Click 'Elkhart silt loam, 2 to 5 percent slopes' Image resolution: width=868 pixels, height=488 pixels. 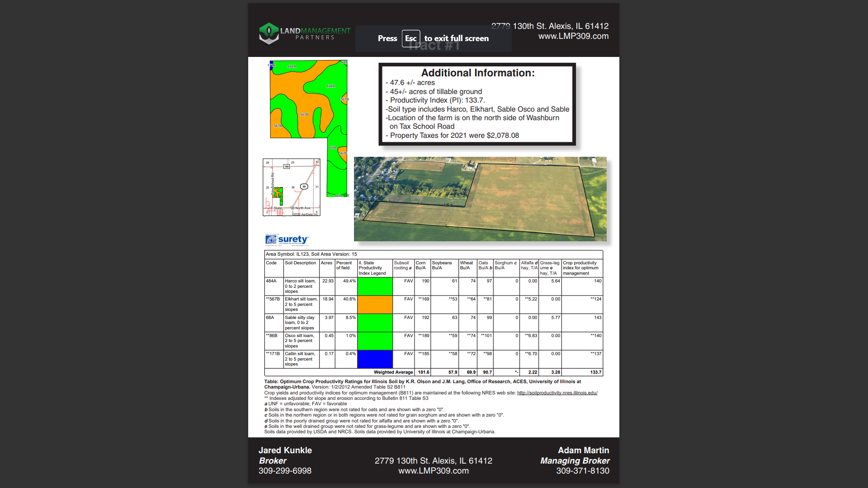tap(301, 305)
